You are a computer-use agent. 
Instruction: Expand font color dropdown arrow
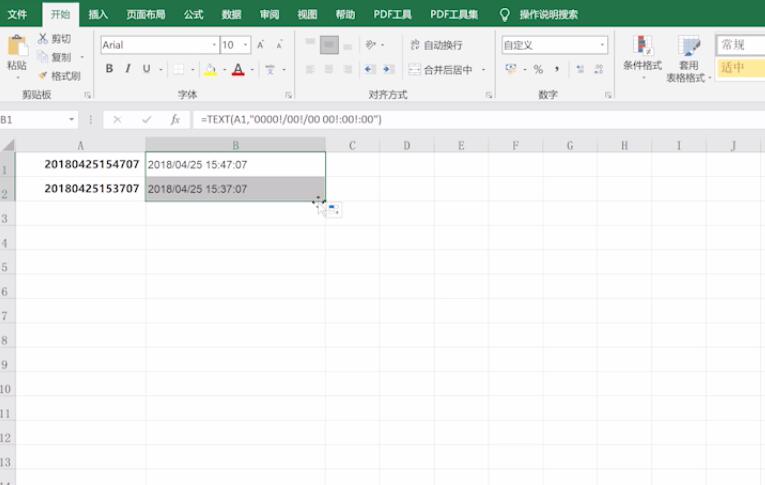[252, 69]
